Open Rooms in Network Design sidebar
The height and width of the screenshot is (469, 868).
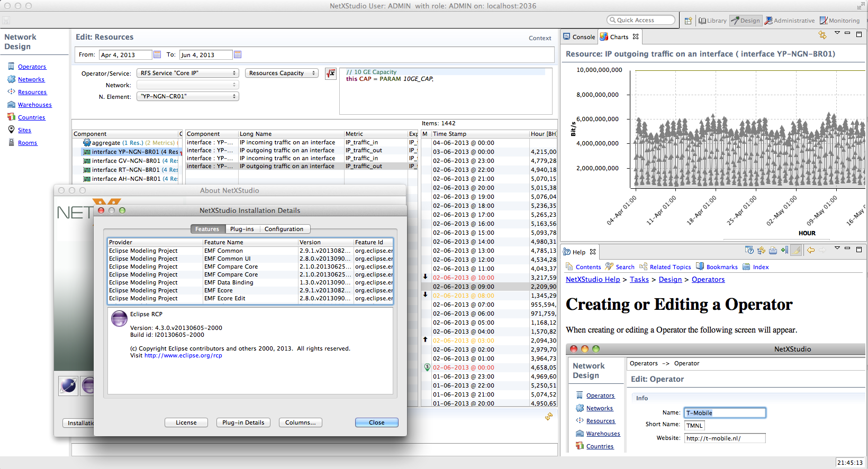[x=28, y=143]
